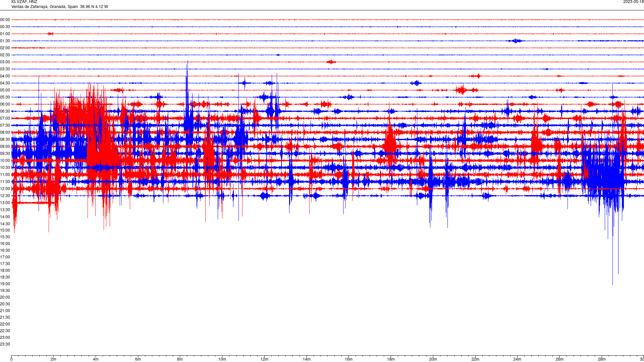Select the 13:30 time row label
Image resolution: width=644 pixels, height=362 pixels.
coord(5,210)
